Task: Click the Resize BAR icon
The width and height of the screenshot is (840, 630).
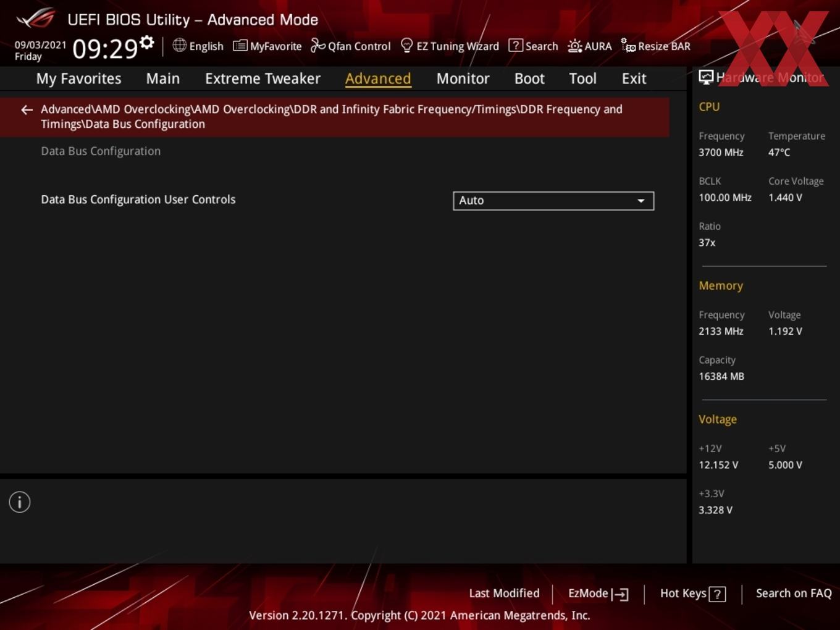Action: pyautogui.click(x=628, y=45)
